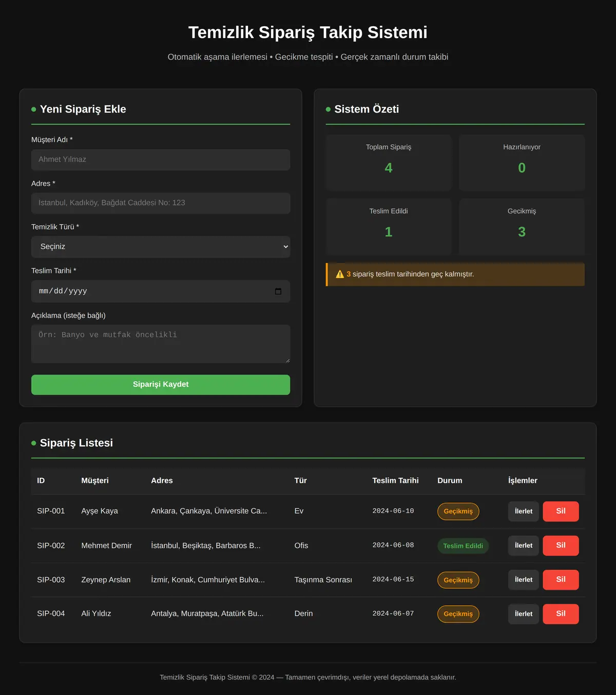
Task: Click the date 2024-06-08
Action: point(393,545)
